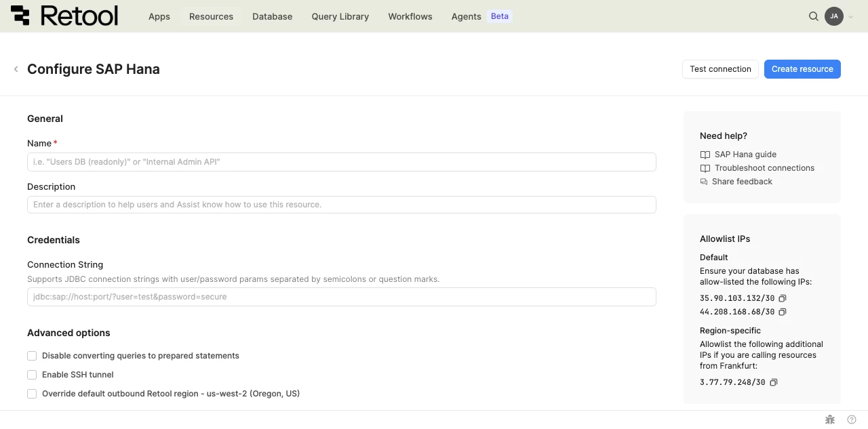Click Test connection button
The width and height of the screenshot is (868, 429).
tap(720, 69)
